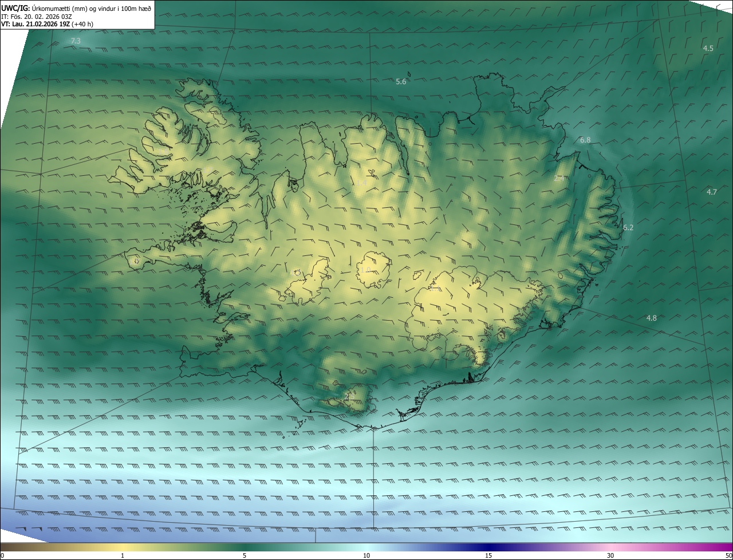
Task: Click the 0 label at the color scale start
Action: pyautogui.click(x=2, y=555)
